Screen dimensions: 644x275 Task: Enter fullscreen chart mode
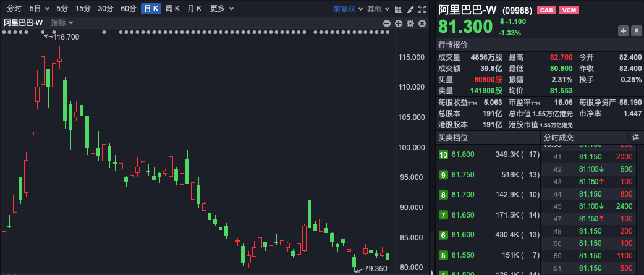pos(423,9)
